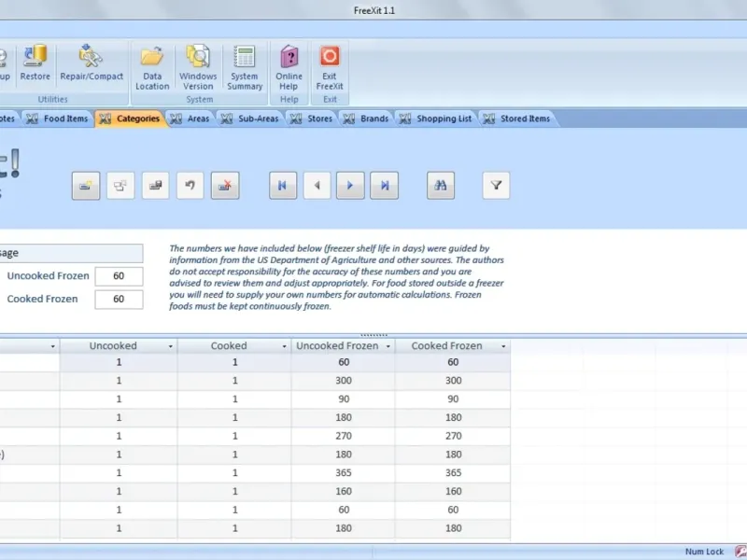Click the Uncooked Frozen cell showing 160
This screenshot has width=747, height=560.
point(343,491)
